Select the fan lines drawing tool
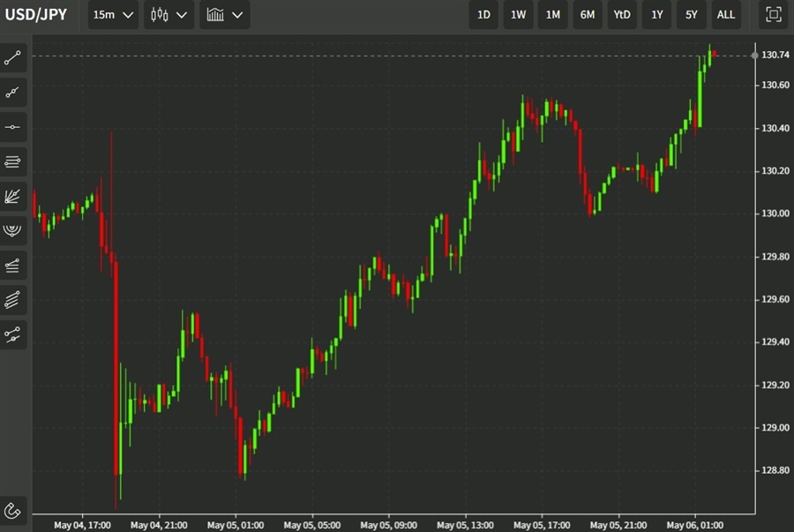The height and width of the screenshot is (532, 794). tap(13, 196)
